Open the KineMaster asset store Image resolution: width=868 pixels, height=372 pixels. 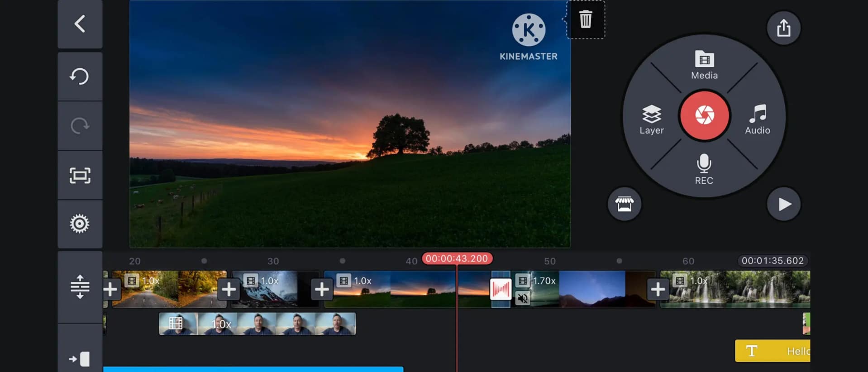tap(624, 204)
